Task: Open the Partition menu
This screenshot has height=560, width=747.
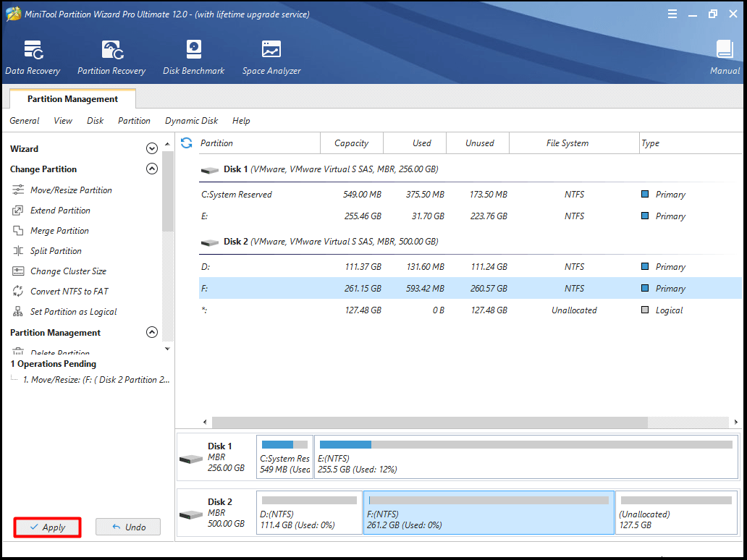Action: pyautogui.click(x=135, y=121)
